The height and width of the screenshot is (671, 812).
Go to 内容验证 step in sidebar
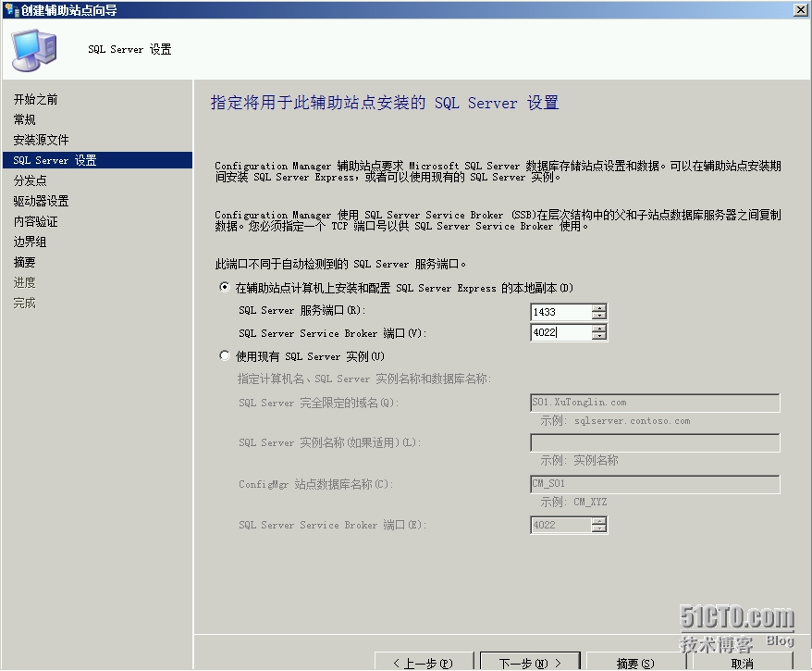36,222
